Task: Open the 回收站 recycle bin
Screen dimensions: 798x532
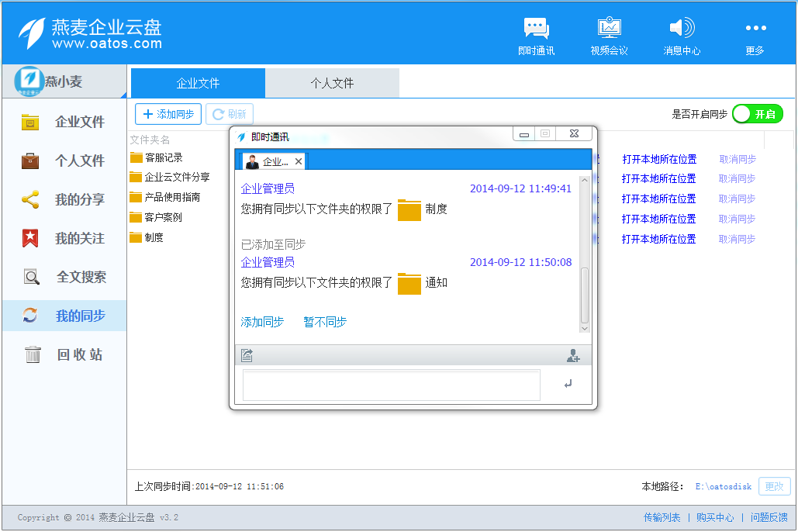Action: (x=64, y=354)
